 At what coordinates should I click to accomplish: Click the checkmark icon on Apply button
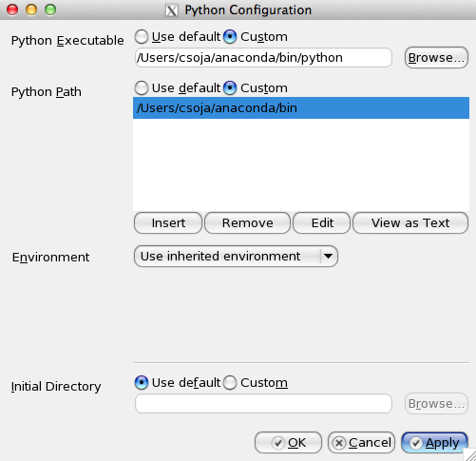415,443
